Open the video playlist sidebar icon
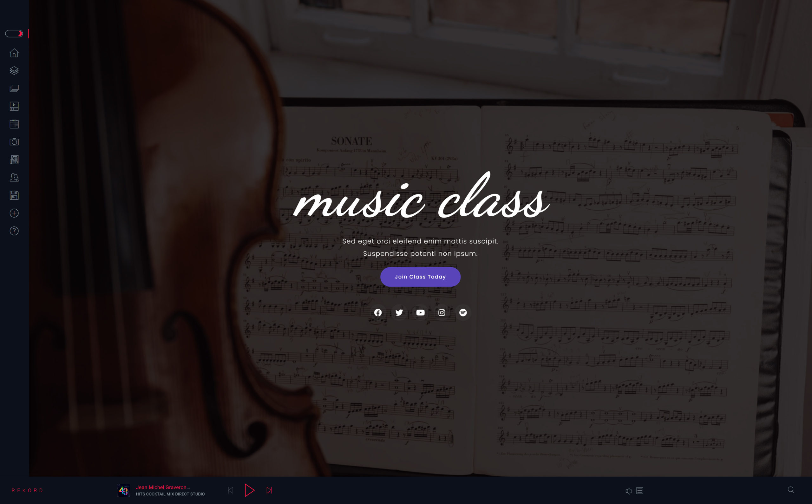The width and height of the screenshot is (812, 504). click(x=14, y=106)
